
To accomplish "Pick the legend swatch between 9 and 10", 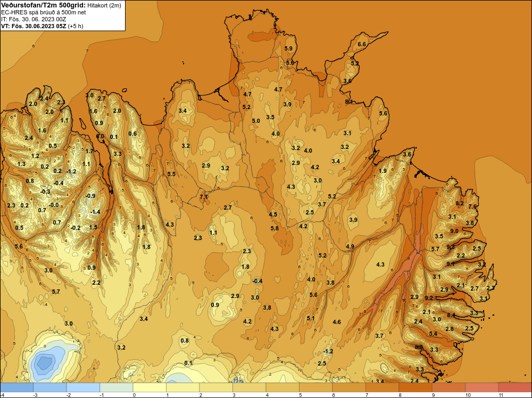I will (x=449, y=387).
